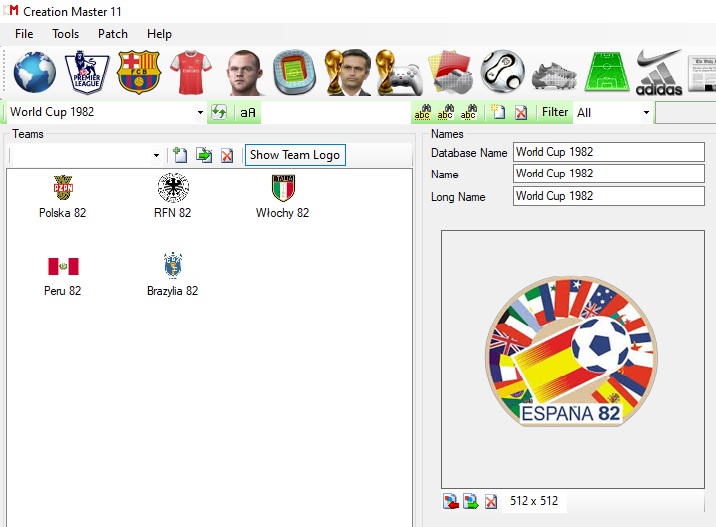
Task: Import logo image with red arrow icon
Action: point(451,501)
